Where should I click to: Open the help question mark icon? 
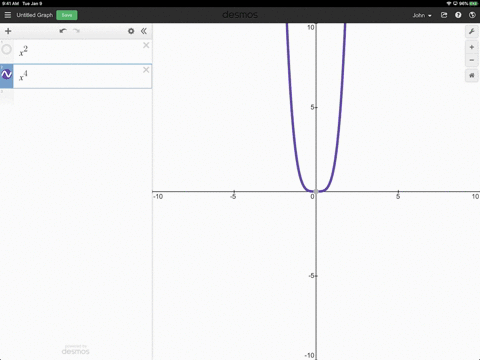tap(458, 15)
